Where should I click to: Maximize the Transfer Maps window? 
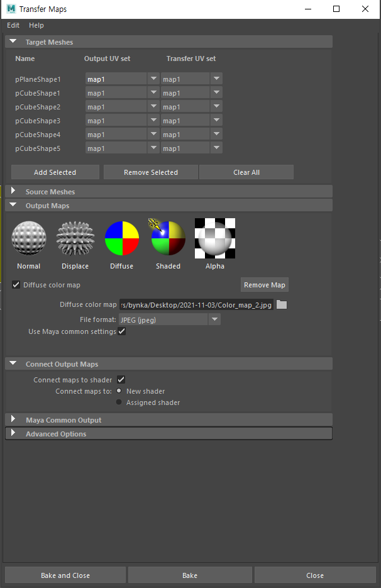pos(336,9)
